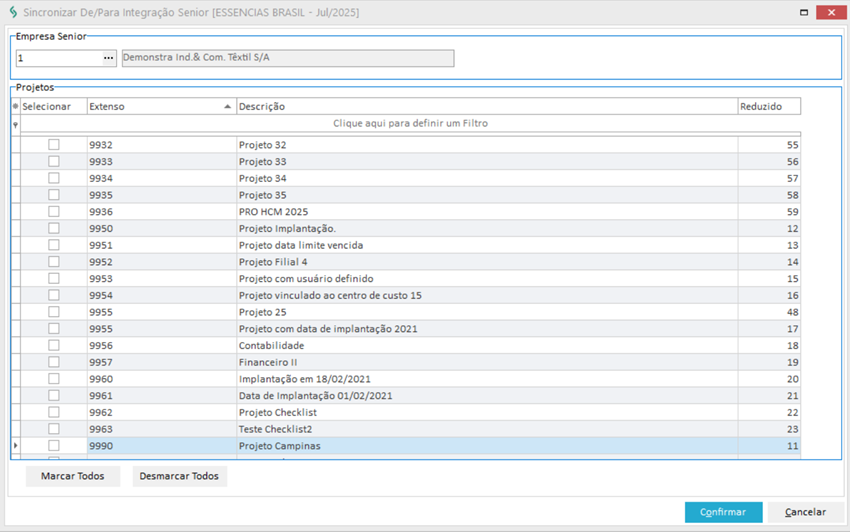Select the checkbox for PRO HCM 2025
The height and width of the screenshot is (532, 850).
click(x=54, y=211)
